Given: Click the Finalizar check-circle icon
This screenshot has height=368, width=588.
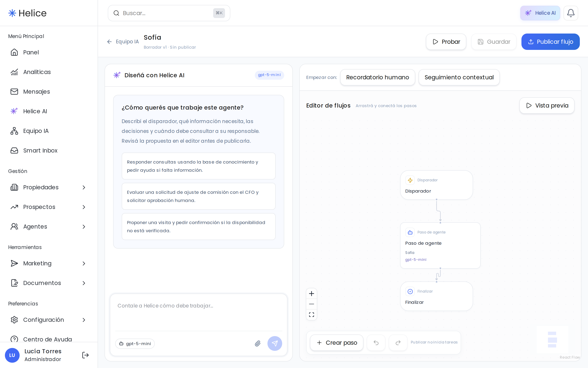Looking at the screenshot, I should tap(410, 291).
